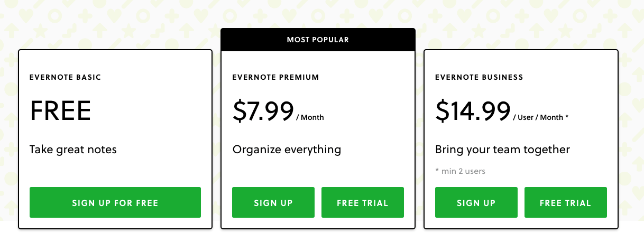Click the 'Bring your team together' tagline

click(x=502, y=150)
